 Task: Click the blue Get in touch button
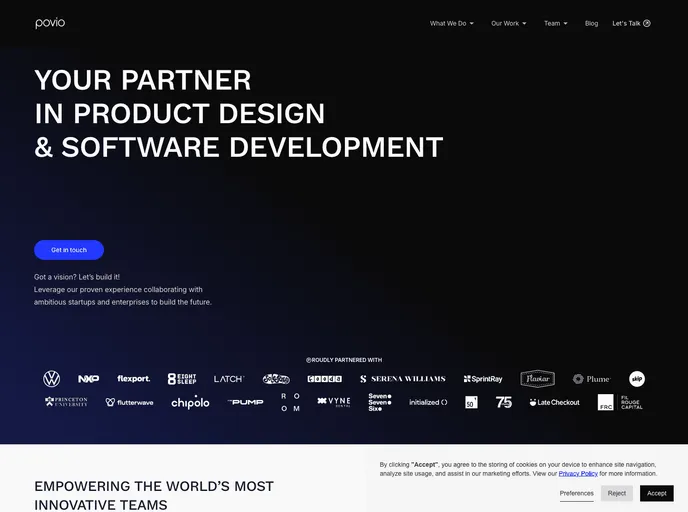[x=69, y=250]
